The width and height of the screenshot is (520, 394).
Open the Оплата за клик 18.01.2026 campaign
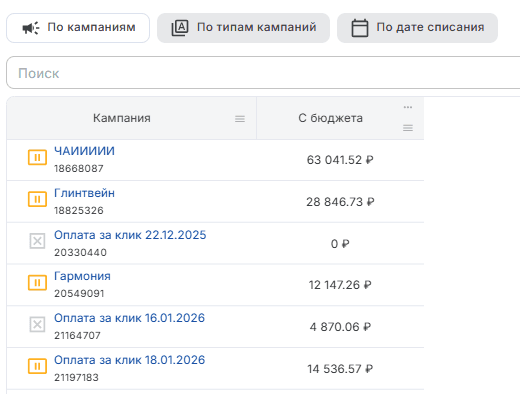click(x=129, y=360)
